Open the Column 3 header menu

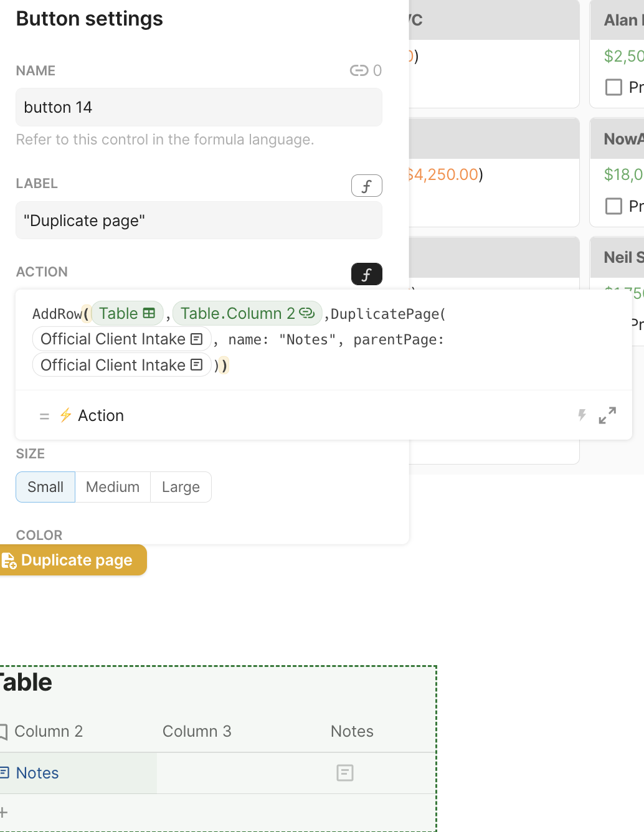click(197, 731)
